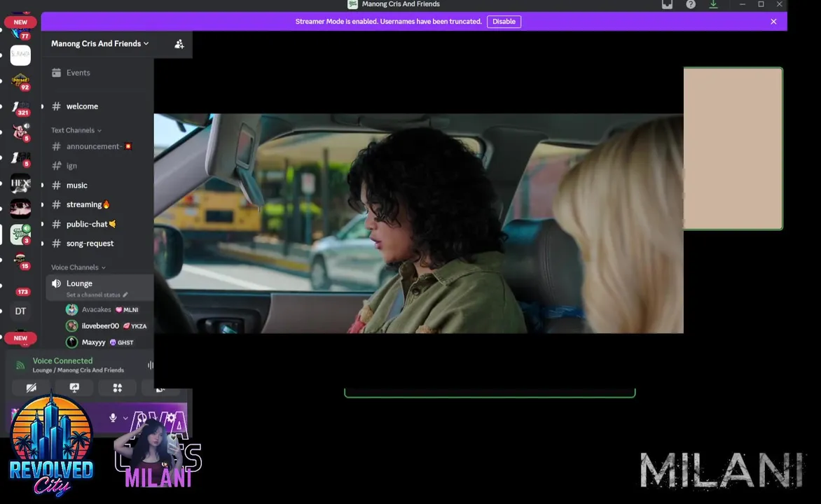Click Disable in the Streamer Mode banner

[504, 22]
